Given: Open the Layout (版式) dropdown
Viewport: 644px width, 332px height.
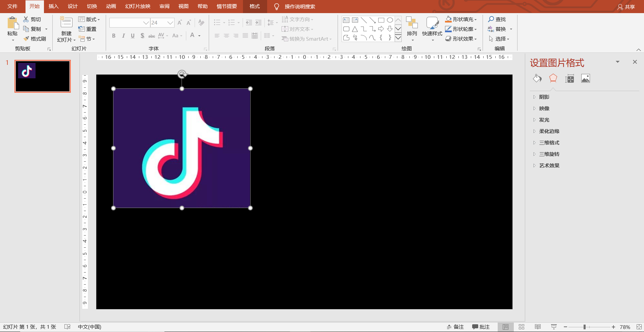Looking at the screenshot, I should pos(89,19).
